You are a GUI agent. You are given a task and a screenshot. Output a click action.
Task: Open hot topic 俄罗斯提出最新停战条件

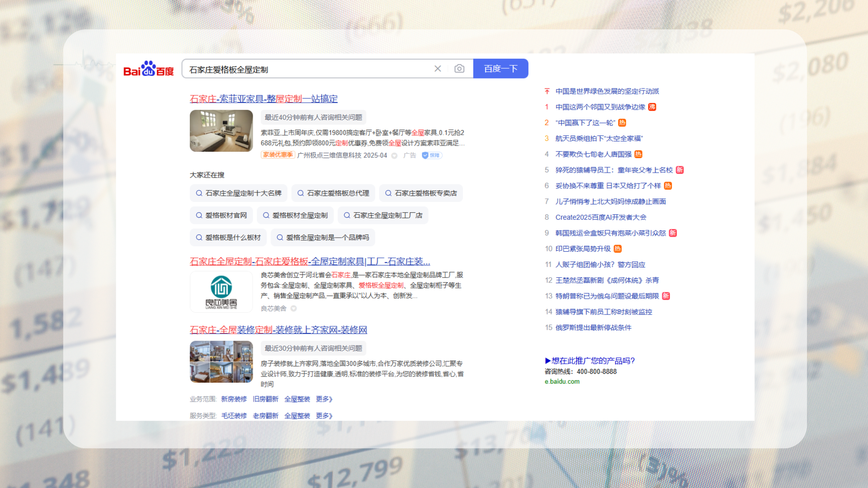click(594, 328)
